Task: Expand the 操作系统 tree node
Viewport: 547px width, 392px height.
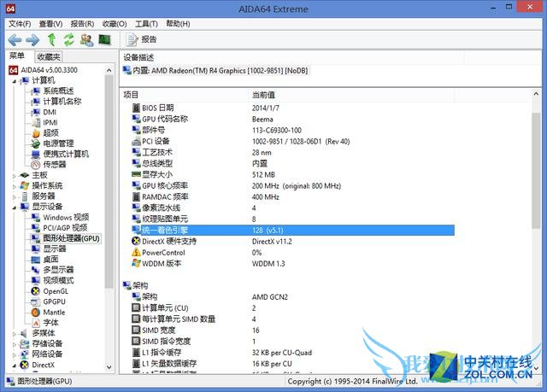Action: [x=14, y=186]
